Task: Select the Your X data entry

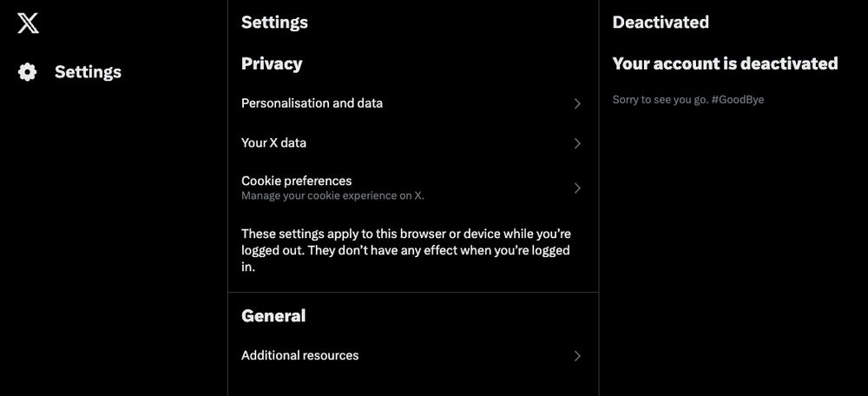Action: (413, 143)
